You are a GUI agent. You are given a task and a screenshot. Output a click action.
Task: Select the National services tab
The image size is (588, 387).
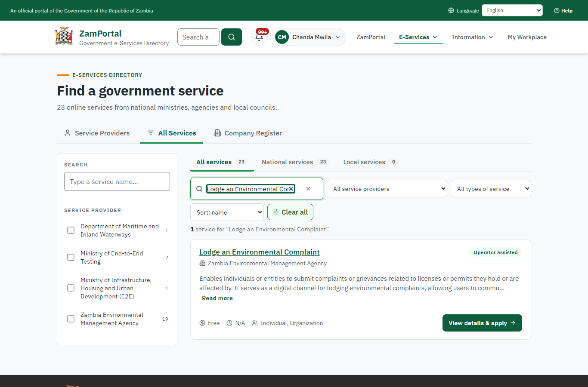(295, 162)
